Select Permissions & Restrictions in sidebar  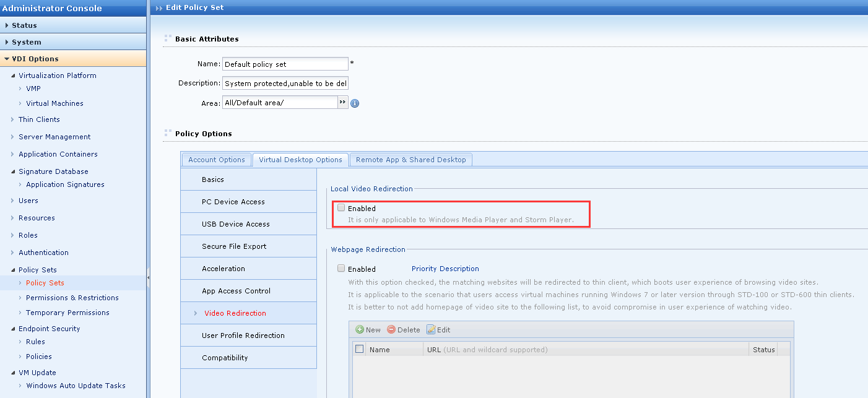pyautogui.click(x=72, y=298)
